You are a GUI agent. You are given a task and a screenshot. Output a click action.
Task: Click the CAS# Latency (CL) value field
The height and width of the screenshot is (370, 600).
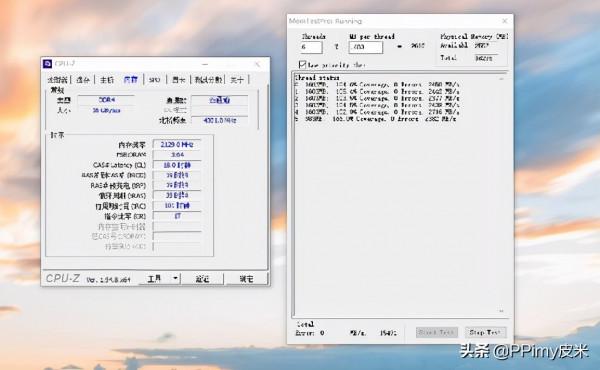pyautogui.click(x=177, y=165)
